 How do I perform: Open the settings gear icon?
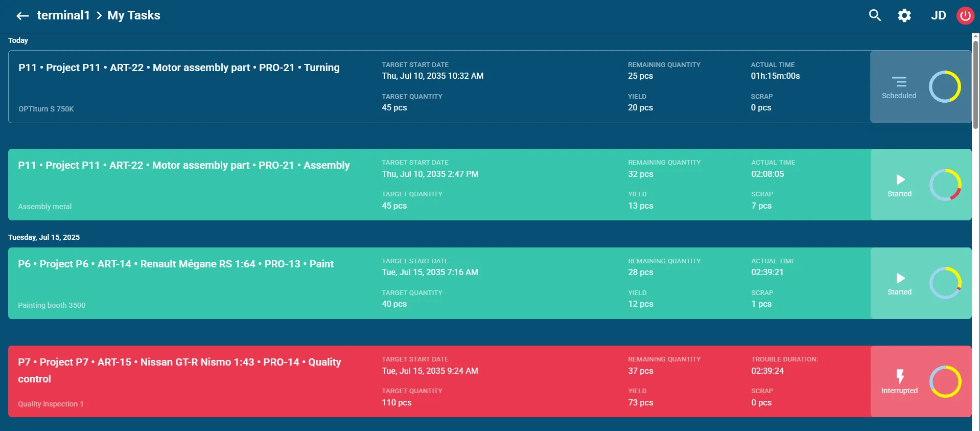pos(904,15)
